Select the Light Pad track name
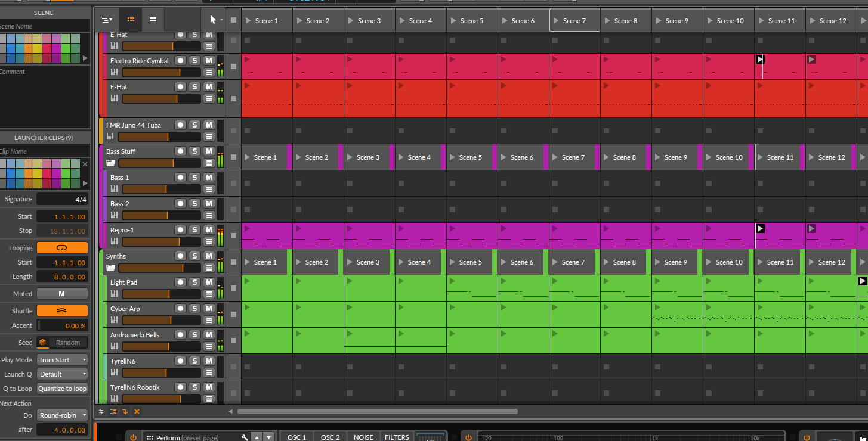The height and width of the screenshot is (441, 868). tap(124, 282)
